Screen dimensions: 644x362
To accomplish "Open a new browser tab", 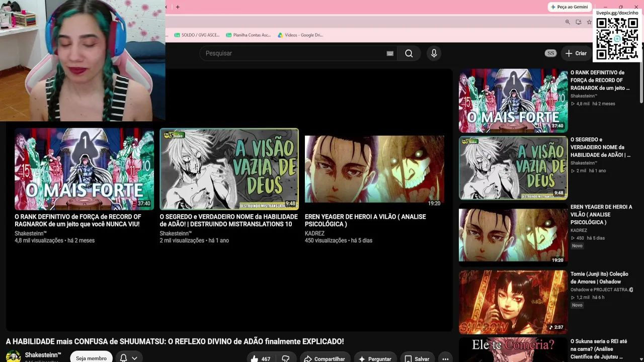I will coord(178,7).
